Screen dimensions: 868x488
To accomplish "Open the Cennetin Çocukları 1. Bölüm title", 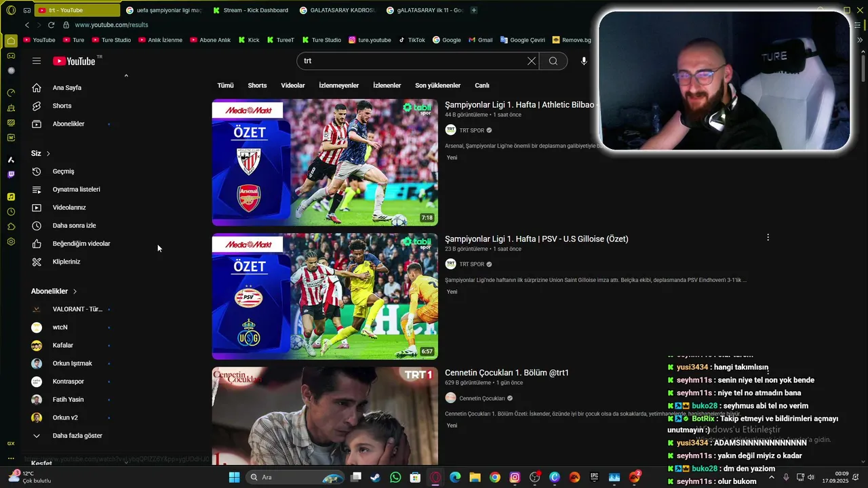I will (x=507, y=373).
